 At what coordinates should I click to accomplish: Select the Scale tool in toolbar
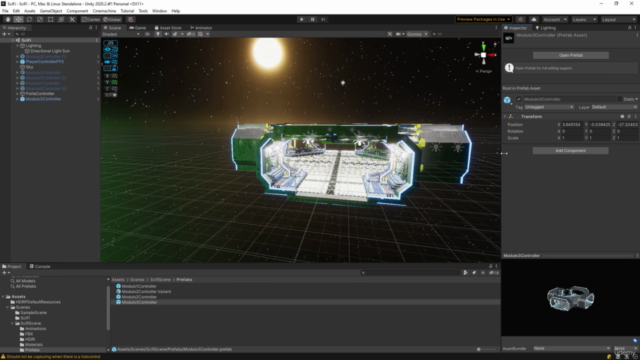tap(40, 19)
